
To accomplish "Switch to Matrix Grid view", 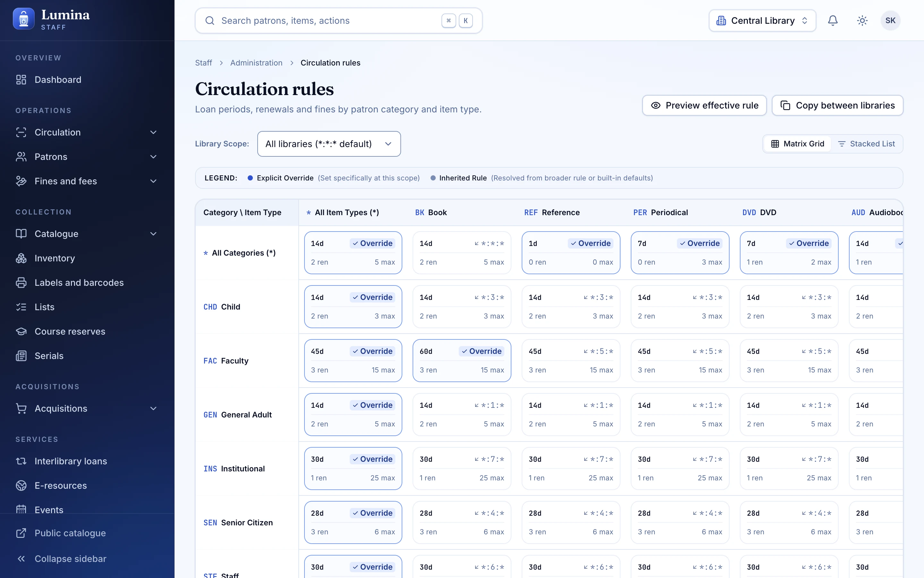I will point(797,144).
